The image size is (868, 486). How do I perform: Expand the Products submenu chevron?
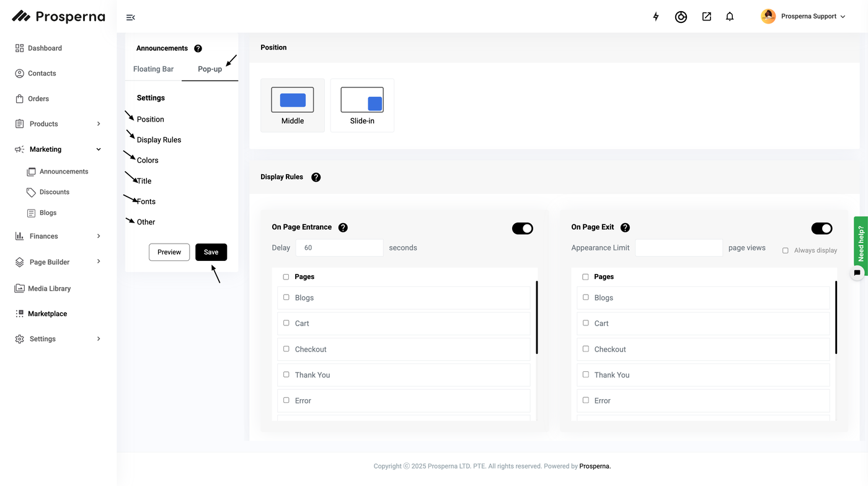coord(99,124)
